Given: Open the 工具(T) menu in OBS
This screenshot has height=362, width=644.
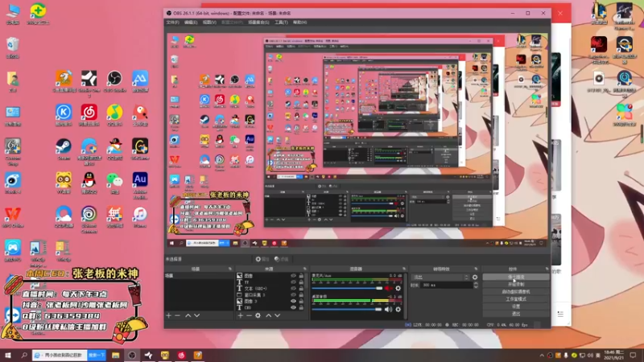Looking at the screenshot, I should pos(281,23).
